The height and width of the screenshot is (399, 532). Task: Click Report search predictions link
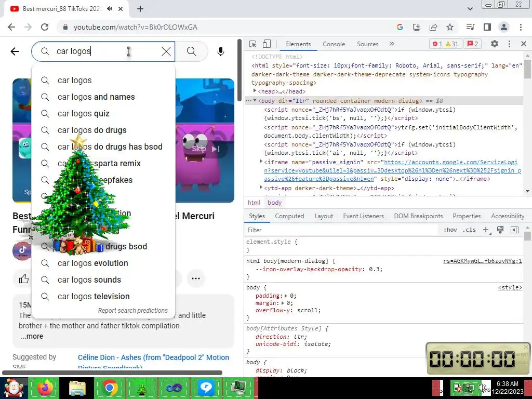tap(132, 311)
